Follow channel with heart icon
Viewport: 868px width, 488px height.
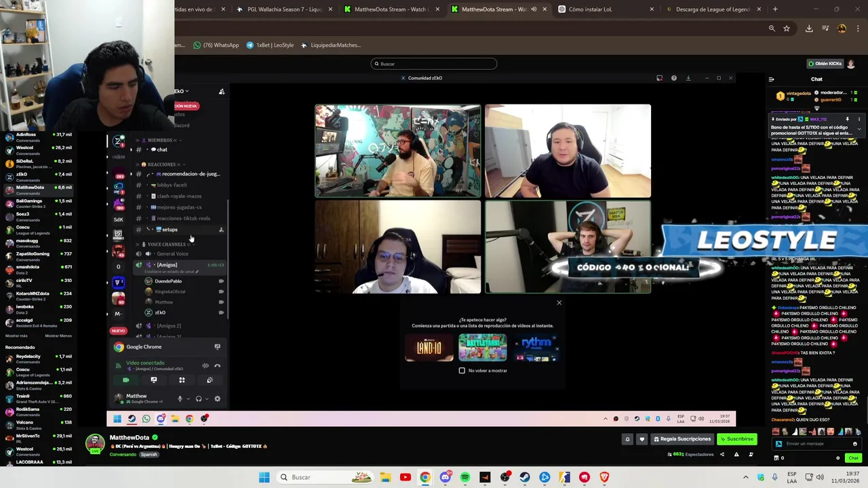[x=642, y=439]
